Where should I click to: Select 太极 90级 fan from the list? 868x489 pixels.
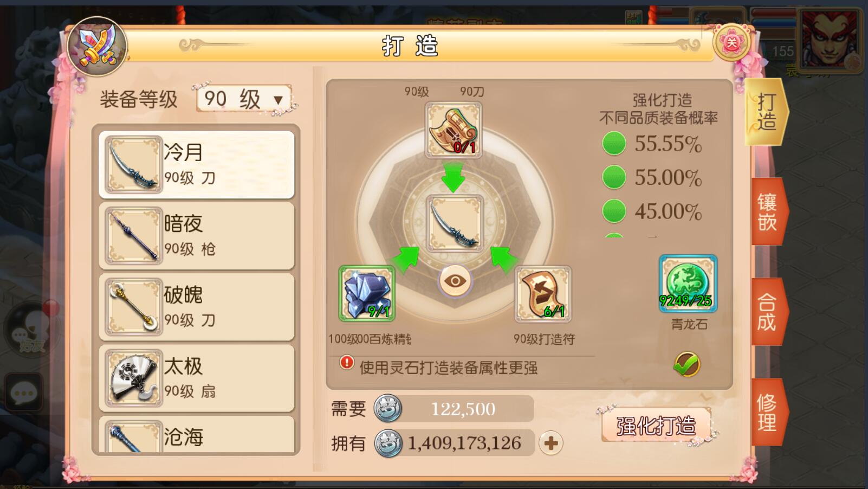197,378
